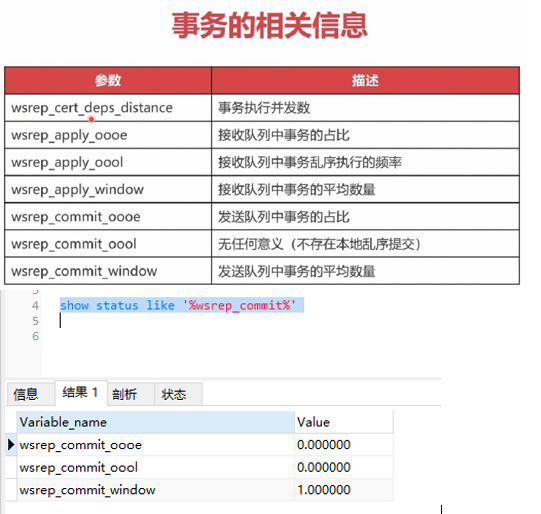Viewport: 541px width, 514px height.
Task: Select the wsrep_commit_window result row
Action: click(199, 490)
